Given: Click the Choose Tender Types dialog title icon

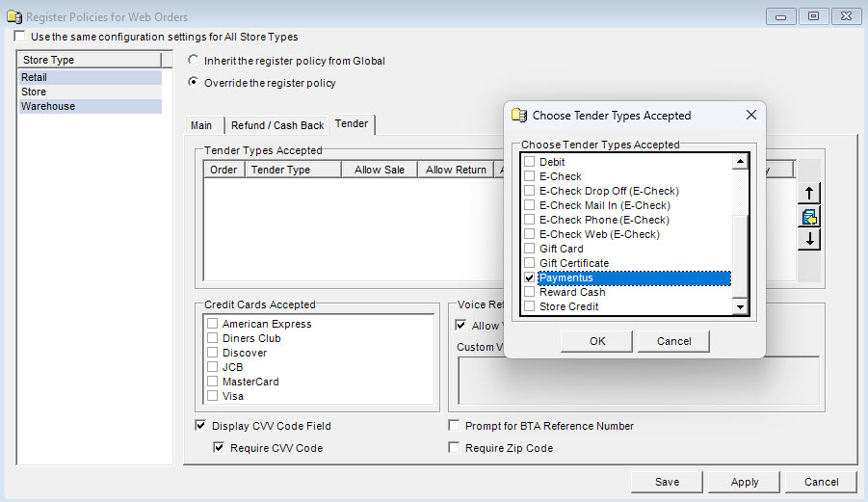Looking at the screenshot, I should click(518, 115).
